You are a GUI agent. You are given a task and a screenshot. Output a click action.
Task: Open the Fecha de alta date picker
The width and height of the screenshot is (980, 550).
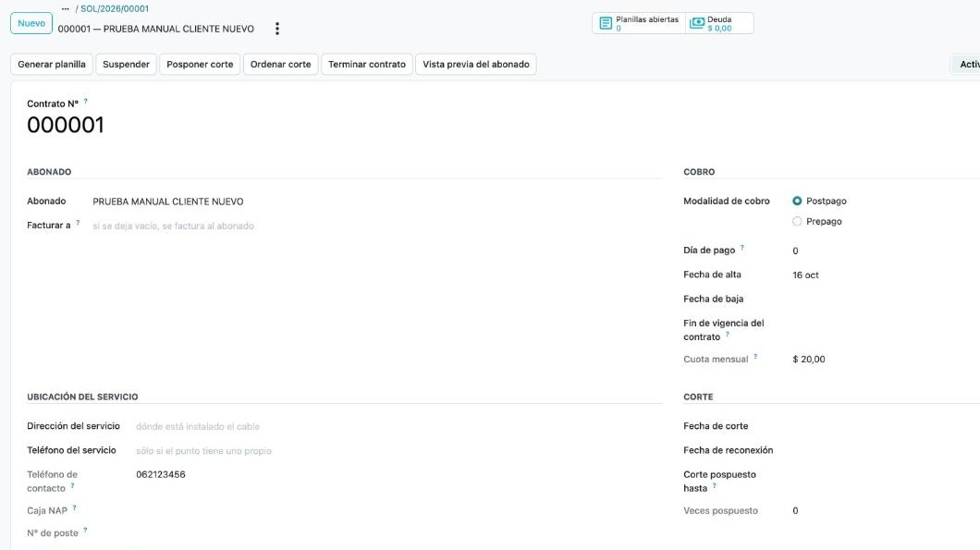click(886, 275)
